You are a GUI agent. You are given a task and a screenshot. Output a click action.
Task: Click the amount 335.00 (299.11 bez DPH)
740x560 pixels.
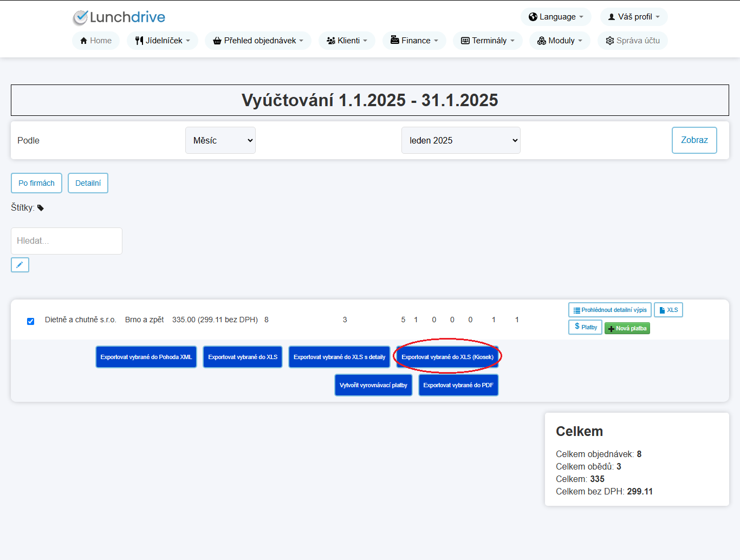pos(215,320)
